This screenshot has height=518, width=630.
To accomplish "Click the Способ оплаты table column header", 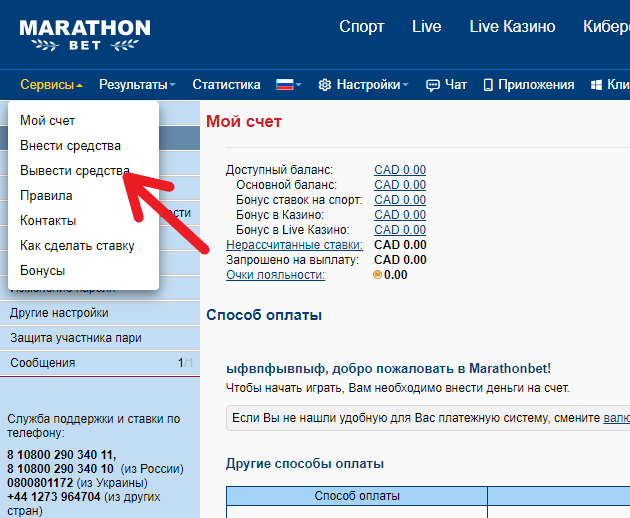I will click(x=357, y=496).
